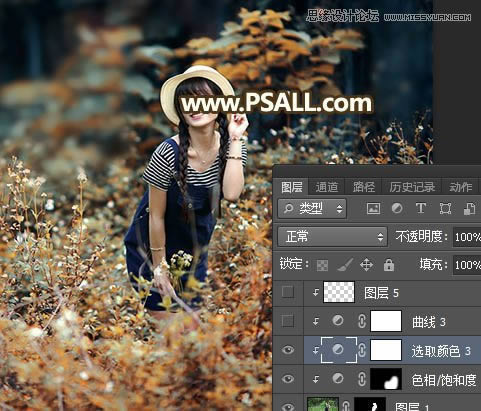
Task: Filter layers by shape icon
Action: [x=445, y=209]
